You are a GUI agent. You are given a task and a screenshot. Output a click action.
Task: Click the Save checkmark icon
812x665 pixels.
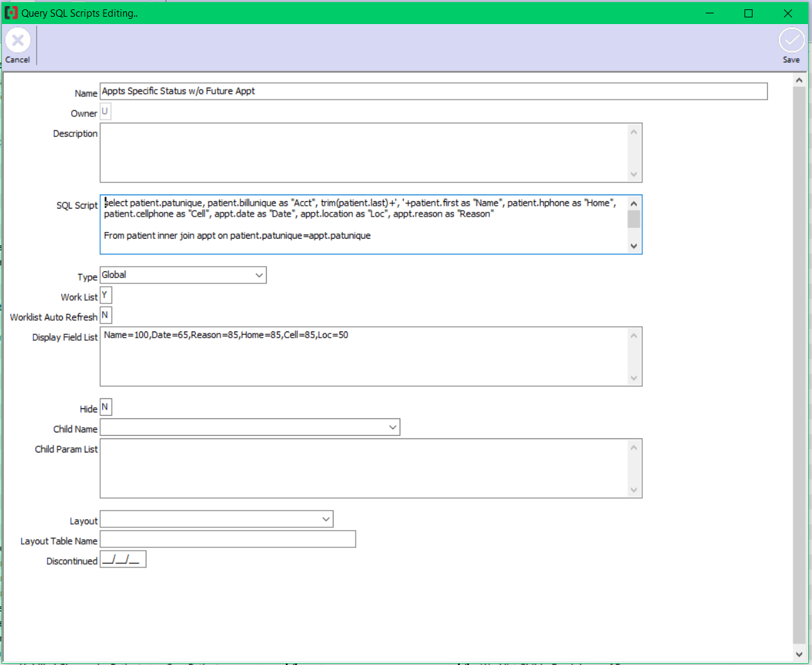click(x=791, y=41)
